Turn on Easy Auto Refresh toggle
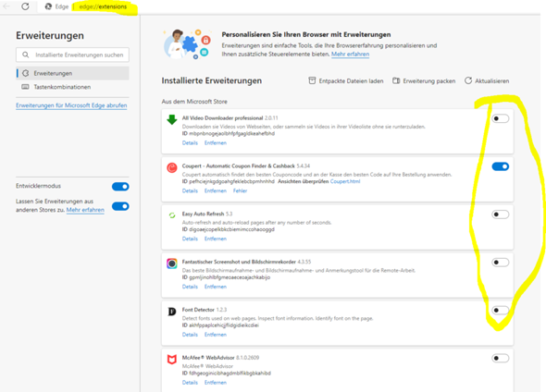Image resolution: width=546 pixels, height=392 pixels. tap(501, 214)
